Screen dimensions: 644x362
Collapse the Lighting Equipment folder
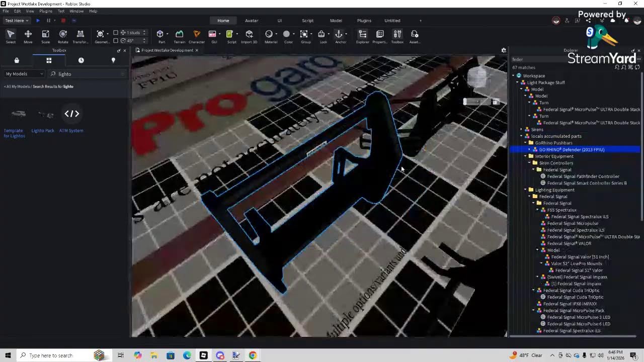pyautogui.click(x=525, y=190)
